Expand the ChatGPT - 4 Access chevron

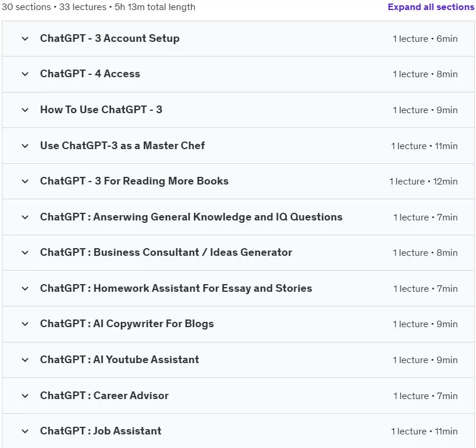point(25,74)
